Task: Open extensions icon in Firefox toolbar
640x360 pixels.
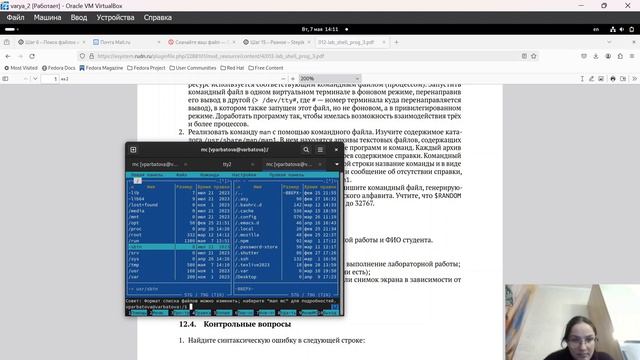Action: [x=620, y=56]
